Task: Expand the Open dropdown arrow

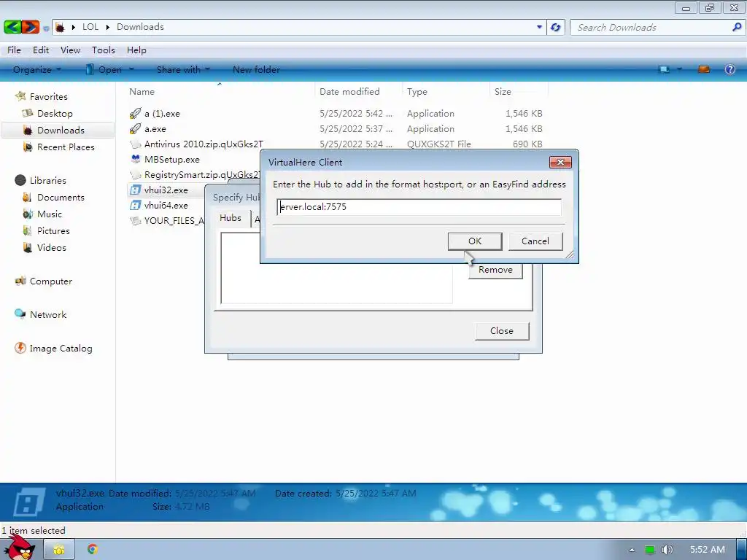Action: pos(131,69)
